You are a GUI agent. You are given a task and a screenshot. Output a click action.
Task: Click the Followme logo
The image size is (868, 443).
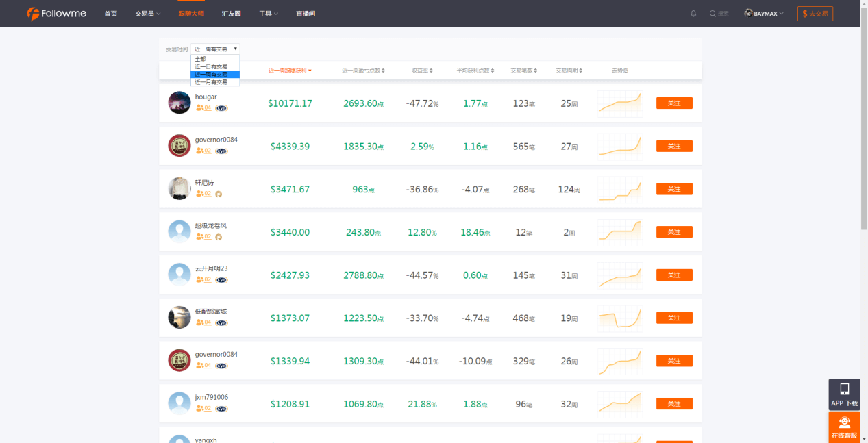(57, 14)
